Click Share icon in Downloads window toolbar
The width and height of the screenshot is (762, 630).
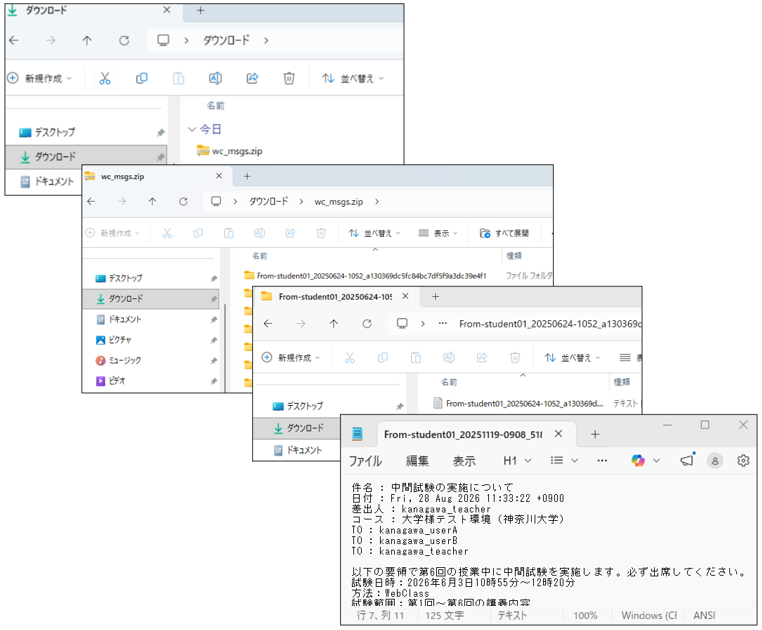click(x=252, y=78)
